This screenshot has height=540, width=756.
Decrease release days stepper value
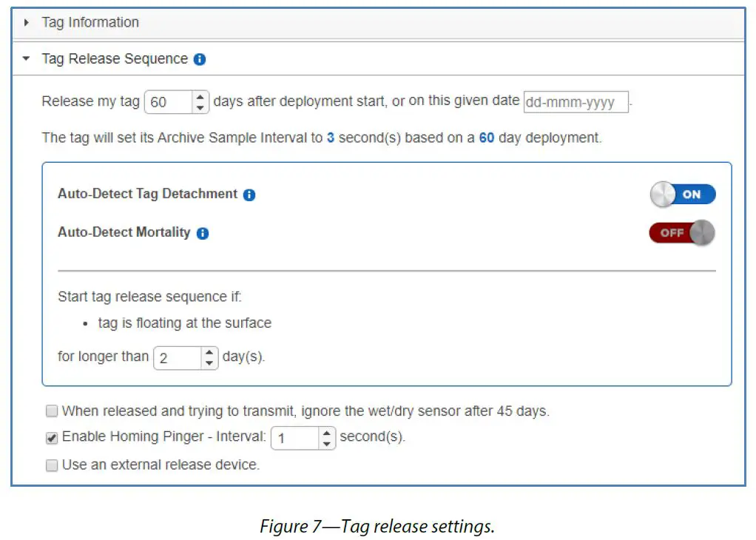(200, 107)
